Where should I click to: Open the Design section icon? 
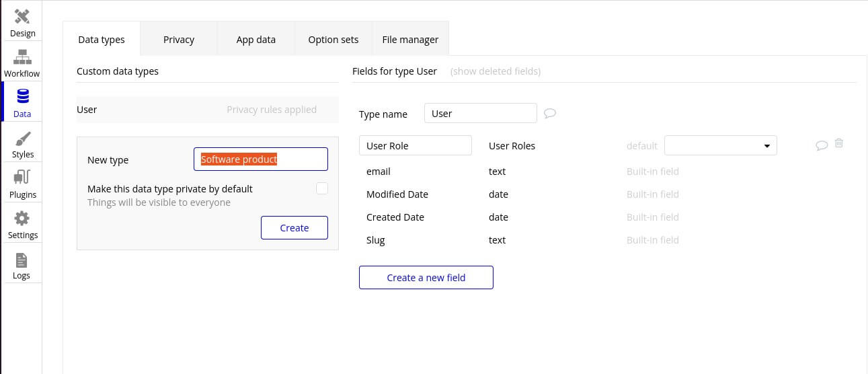coord(22,16)
